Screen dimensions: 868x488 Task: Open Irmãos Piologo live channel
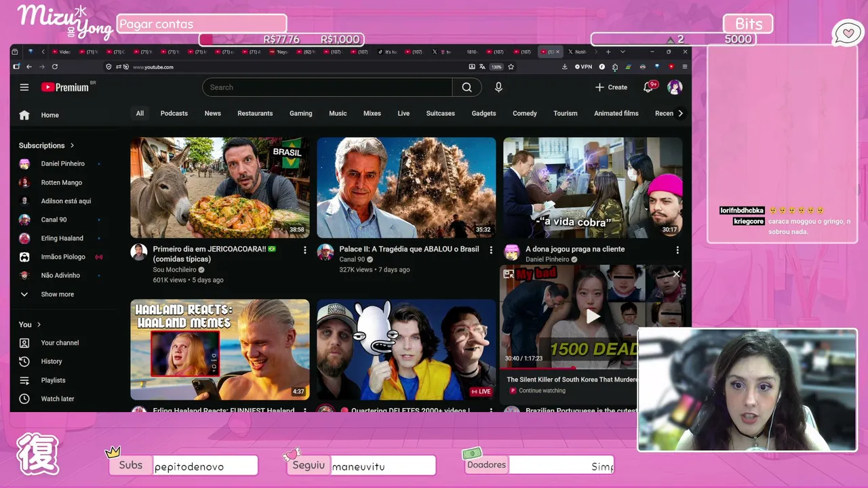point(61,258)
